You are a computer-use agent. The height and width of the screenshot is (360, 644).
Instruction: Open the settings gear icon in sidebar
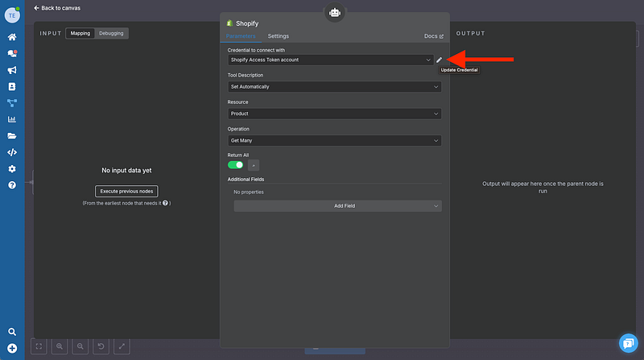pyautogui.click(x=12, y=169)
